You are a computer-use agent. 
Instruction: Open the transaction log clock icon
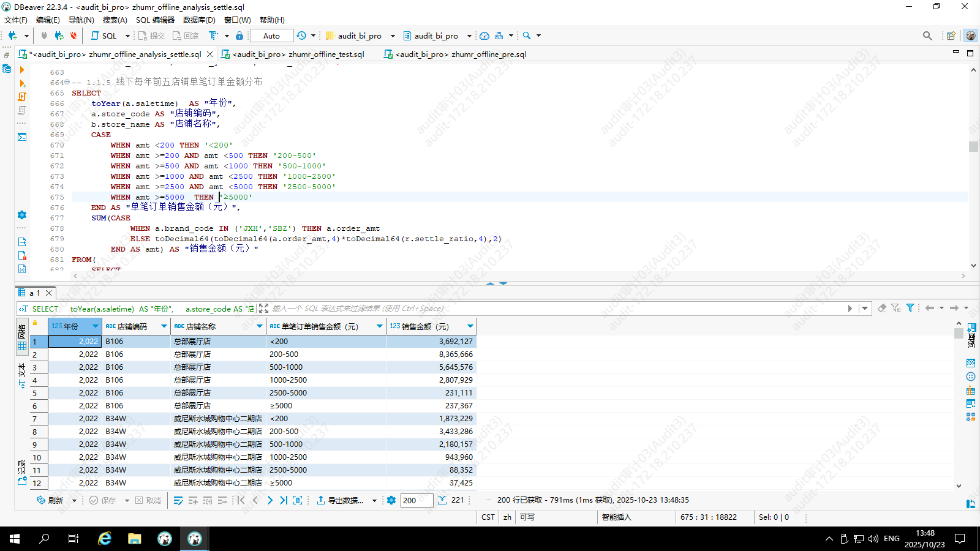click(x=301, y=36)
